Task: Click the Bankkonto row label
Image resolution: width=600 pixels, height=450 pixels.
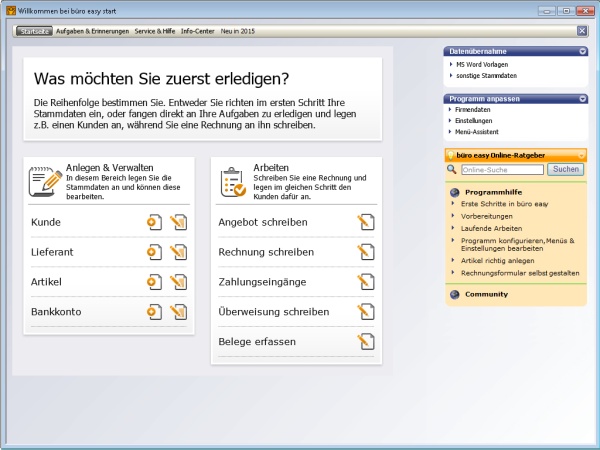Action: [56, 312]
